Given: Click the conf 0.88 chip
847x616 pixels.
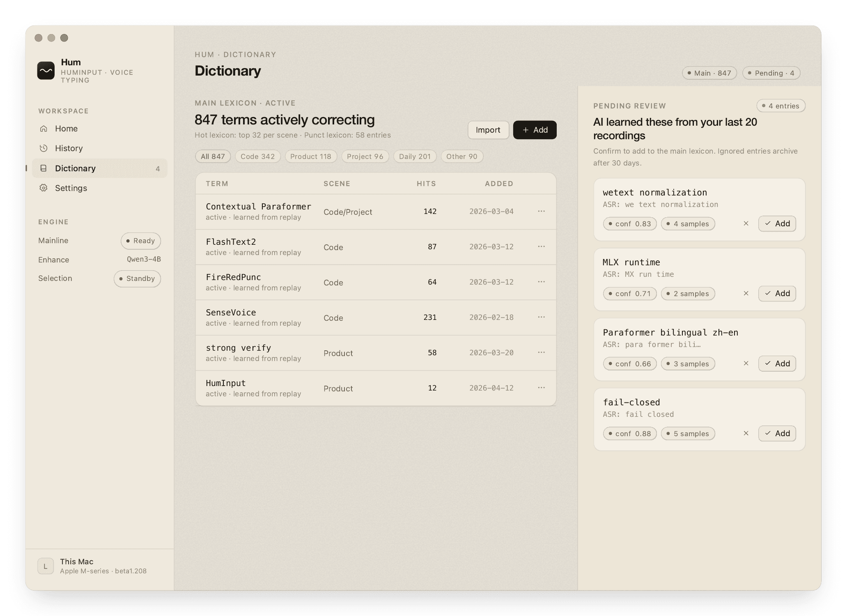Looking at the screenshot, I should pos(630,434).
